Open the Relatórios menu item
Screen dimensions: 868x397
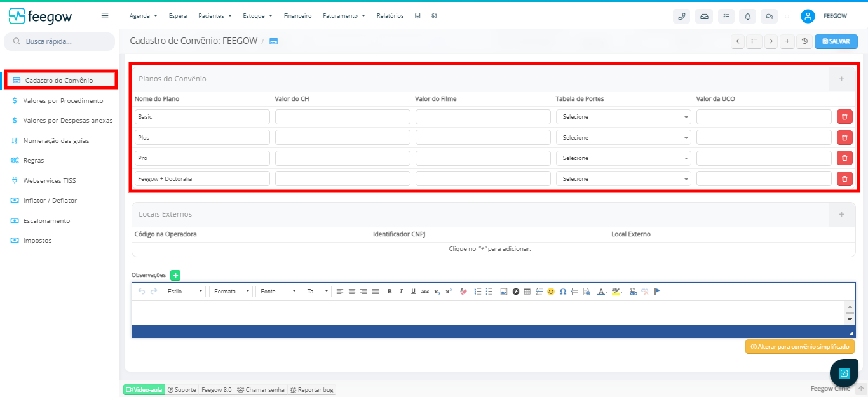[390, 16]
